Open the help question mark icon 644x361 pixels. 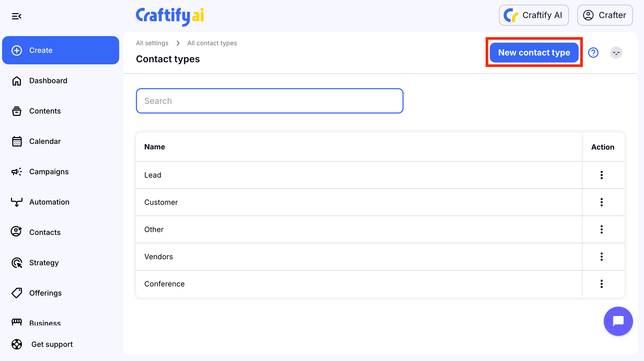pos(593,53)
